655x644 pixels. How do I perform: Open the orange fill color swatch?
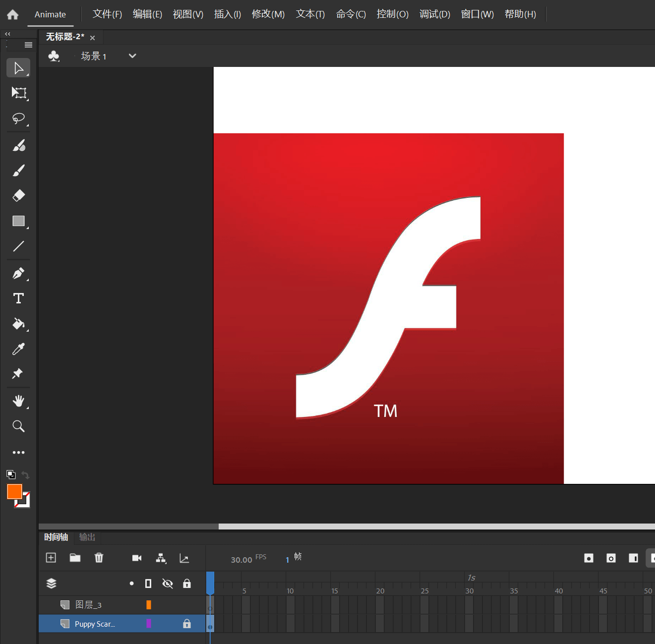(x=14, y=491)
